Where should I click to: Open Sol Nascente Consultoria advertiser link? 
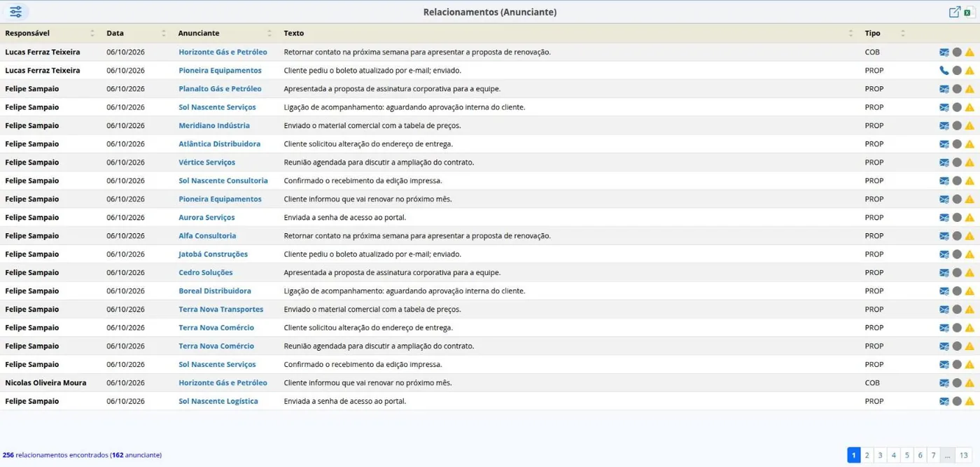(223, 181)
